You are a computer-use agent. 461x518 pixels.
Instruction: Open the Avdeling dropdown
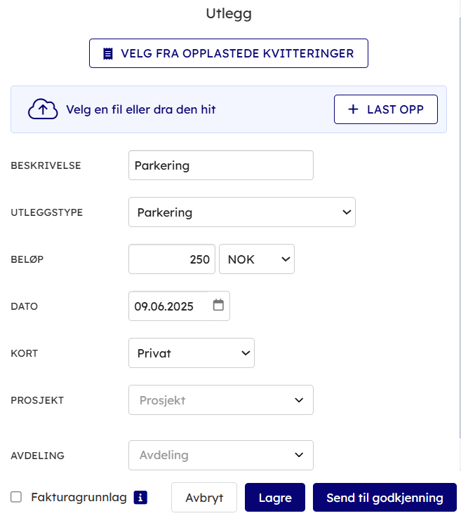tap(221, 455)
